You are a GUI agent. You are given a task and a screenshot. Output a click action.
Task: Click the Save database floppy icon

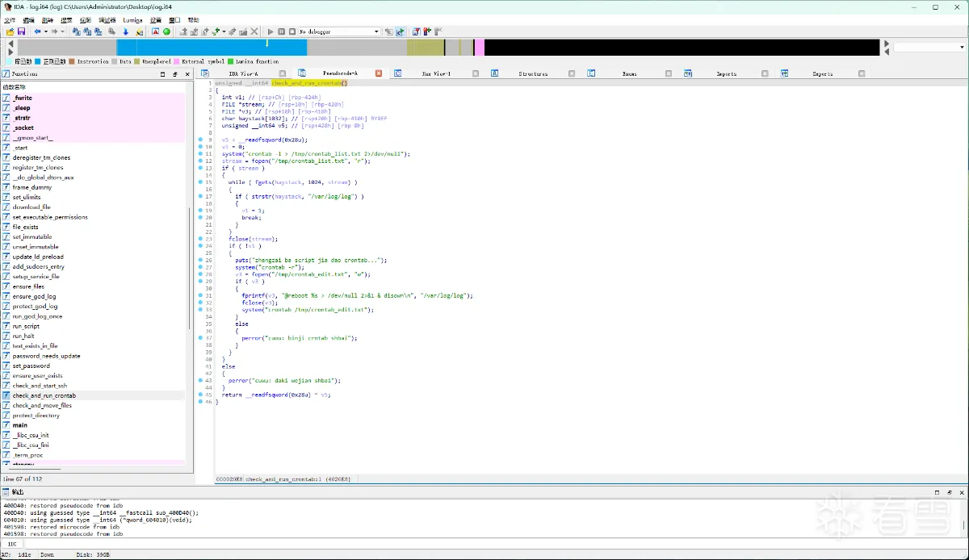(x=21, y=31)
